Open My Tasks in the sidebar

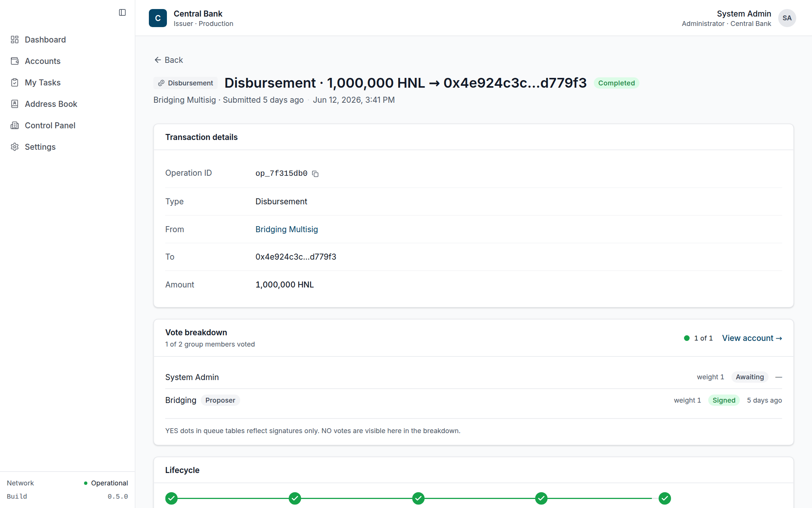tap(42, 82)
